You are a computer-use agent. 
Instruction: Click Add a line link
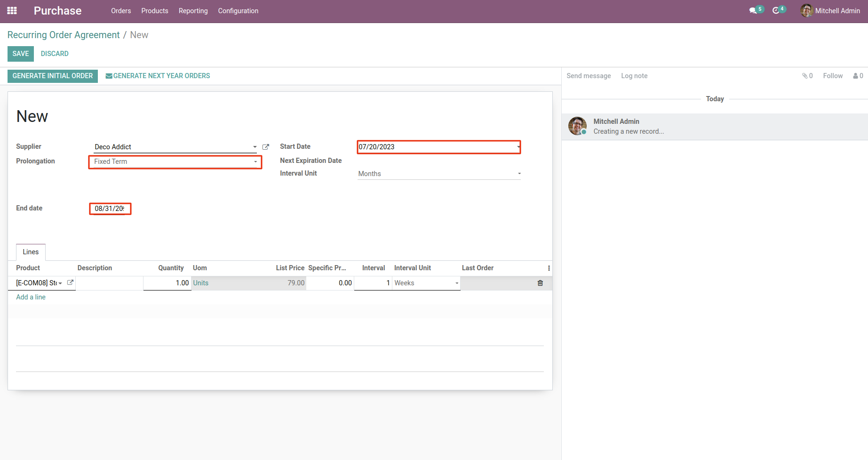[31, 297]
